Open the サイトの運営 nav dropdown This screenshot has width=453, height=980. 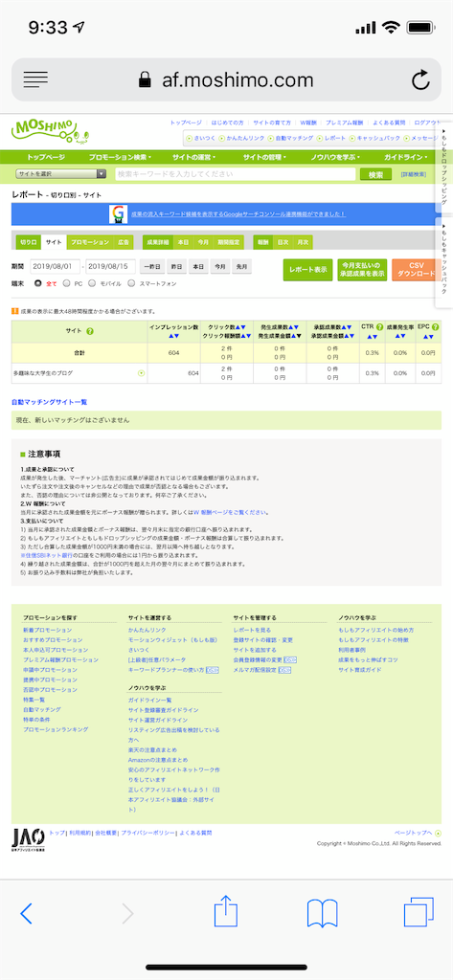(x=194, y=157)
